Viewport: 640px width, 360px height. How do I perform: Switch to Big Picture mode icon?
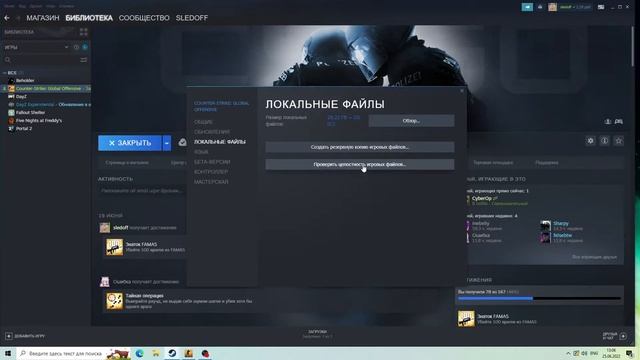[601, 7]
